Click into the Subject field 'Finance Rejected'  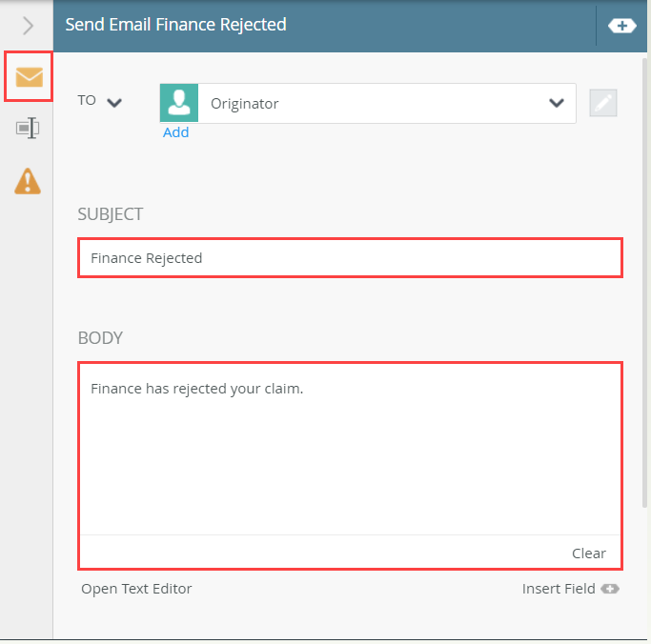click(x=350, y=258)
